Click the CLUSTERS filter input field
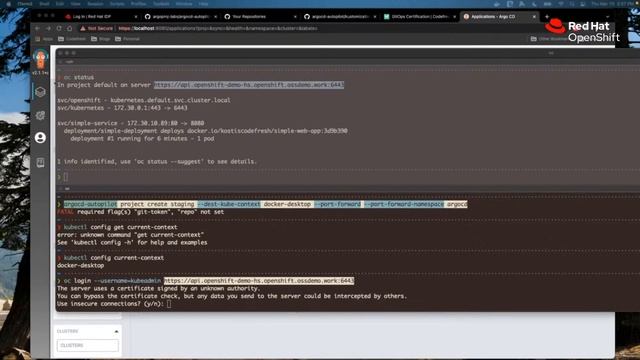 [x=88, y=345]
